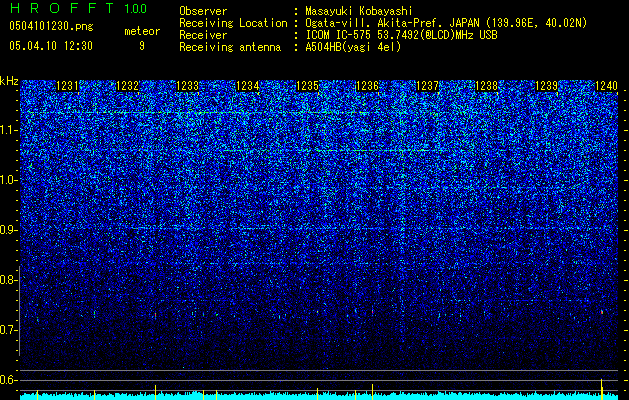Click the "1233" time label
This screenshot has height=400, width=629.
coord(187,86)
